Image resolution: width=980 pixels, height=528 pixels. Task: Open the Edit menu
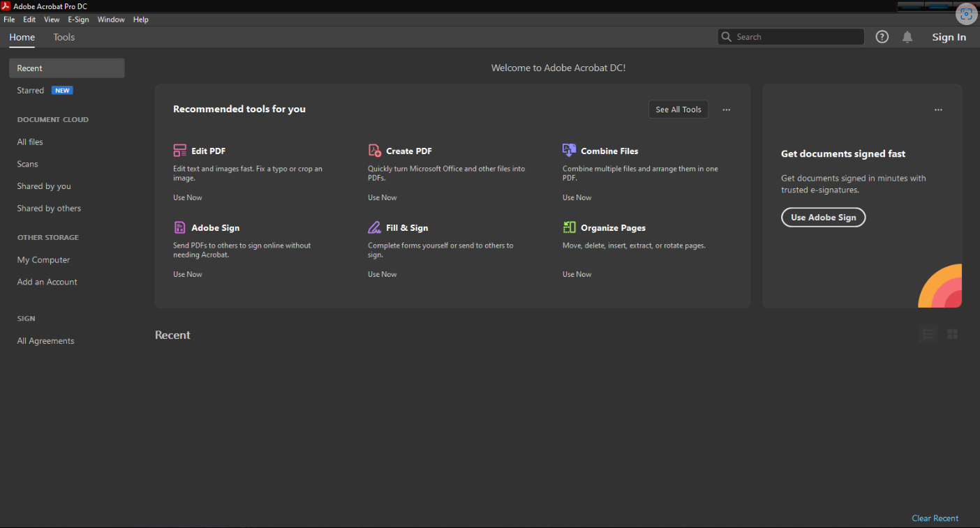coord(29,20)
